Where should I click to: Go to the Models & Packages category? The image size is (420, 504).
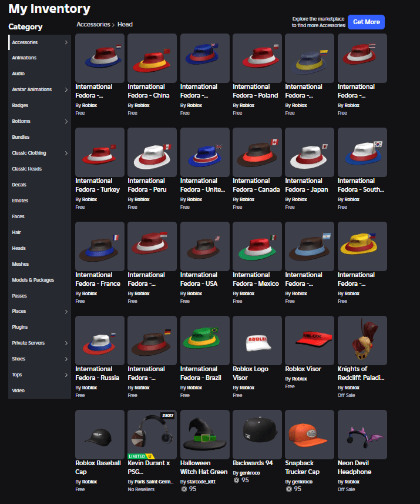33,281
